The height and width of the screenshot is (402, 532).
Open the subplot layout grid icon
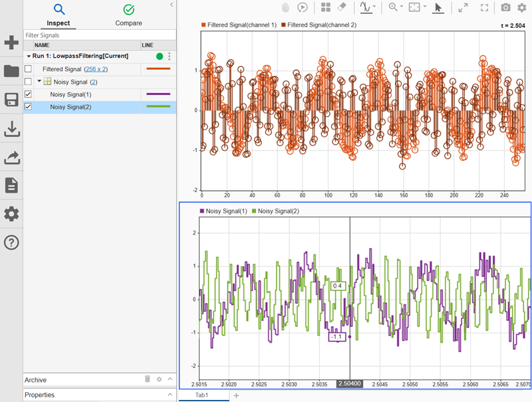(326, 7)
